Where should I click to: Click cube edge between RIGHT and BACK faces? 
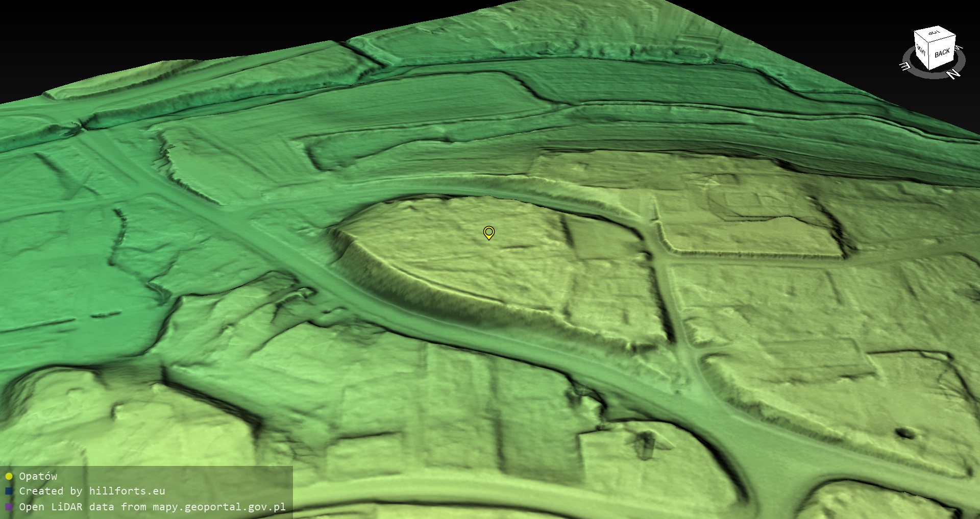(929, 58)
